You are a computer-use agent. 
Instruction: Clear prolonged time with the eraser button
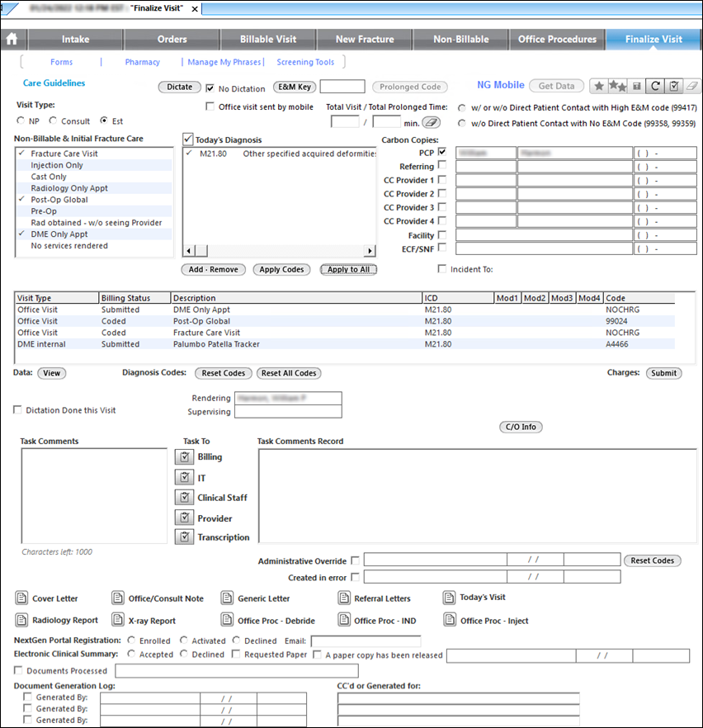point(431,122)
